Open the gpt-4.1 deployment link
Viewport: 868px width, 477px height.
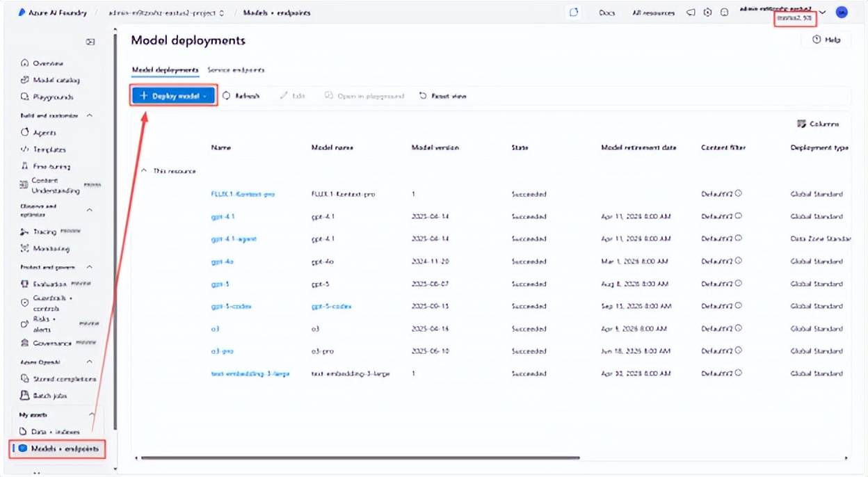point(223,216)
